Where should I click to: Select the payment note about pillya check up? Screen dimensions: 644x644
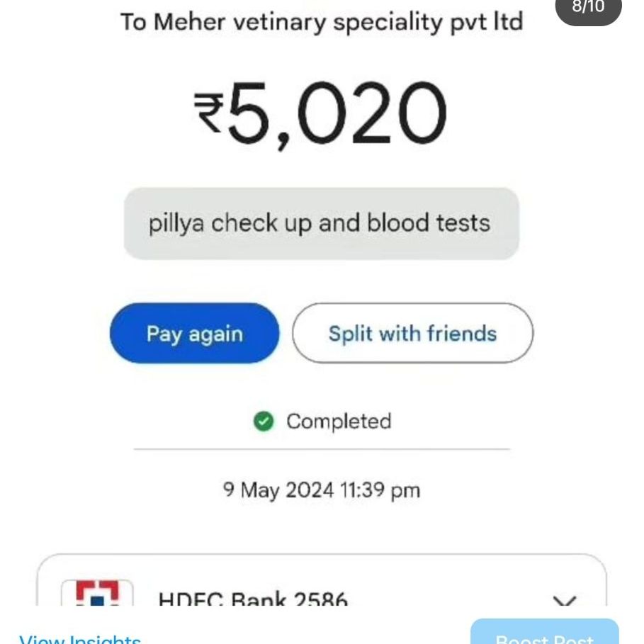[321, 224]
